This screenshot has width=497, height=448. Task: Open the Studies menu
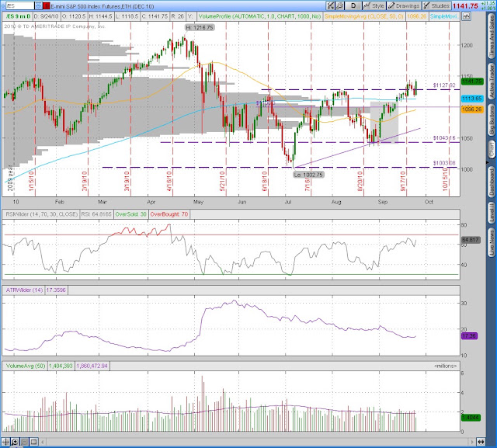point(436,5)
